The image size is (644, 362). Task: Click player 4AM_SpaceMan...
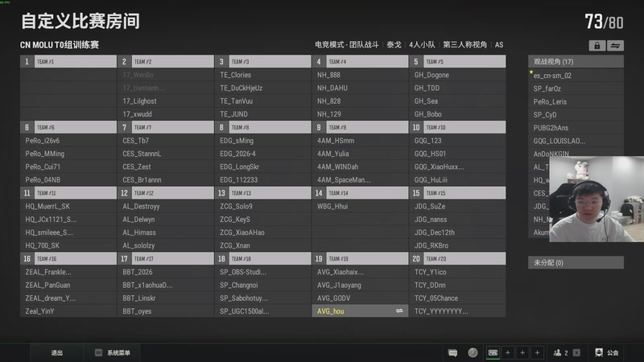point(360,179)
